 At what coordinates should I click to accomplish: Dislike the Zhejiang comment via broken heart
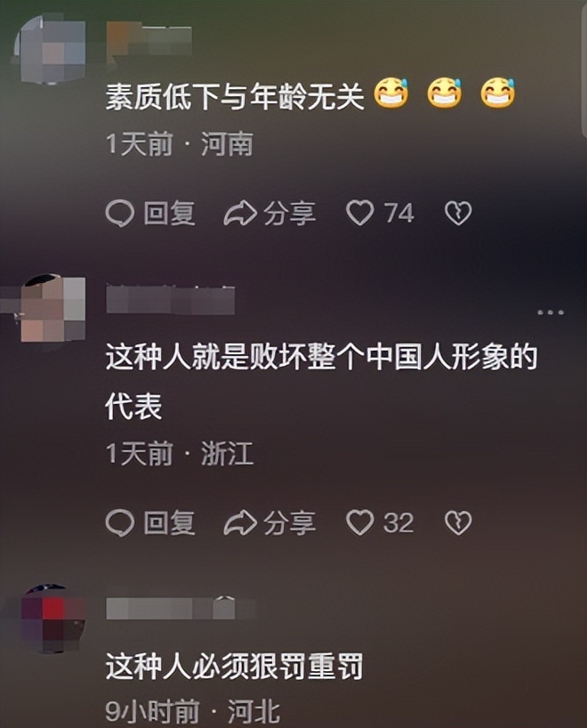pyautogui.click(x=458, y=523)
